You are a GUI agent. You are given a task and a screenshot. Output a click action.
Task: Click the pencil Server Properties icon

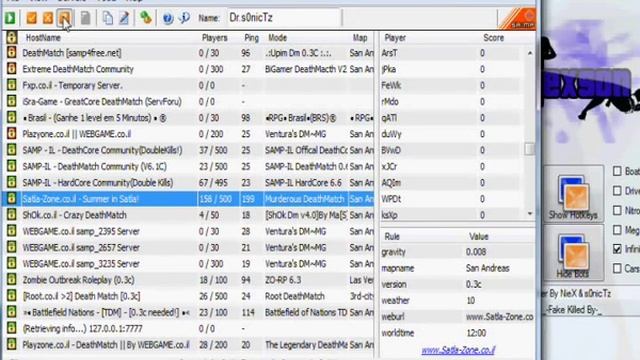click(x=124, y=18)
